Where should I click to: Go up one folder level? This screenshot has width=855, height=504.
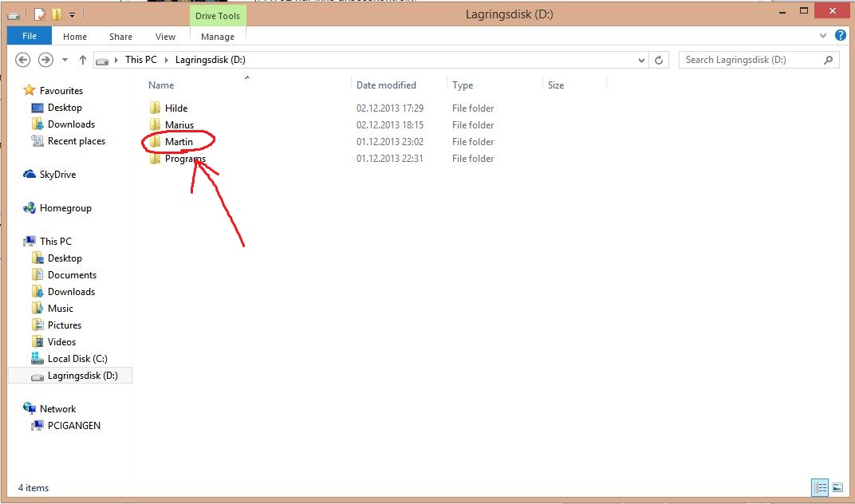click(x=83, y=60)
